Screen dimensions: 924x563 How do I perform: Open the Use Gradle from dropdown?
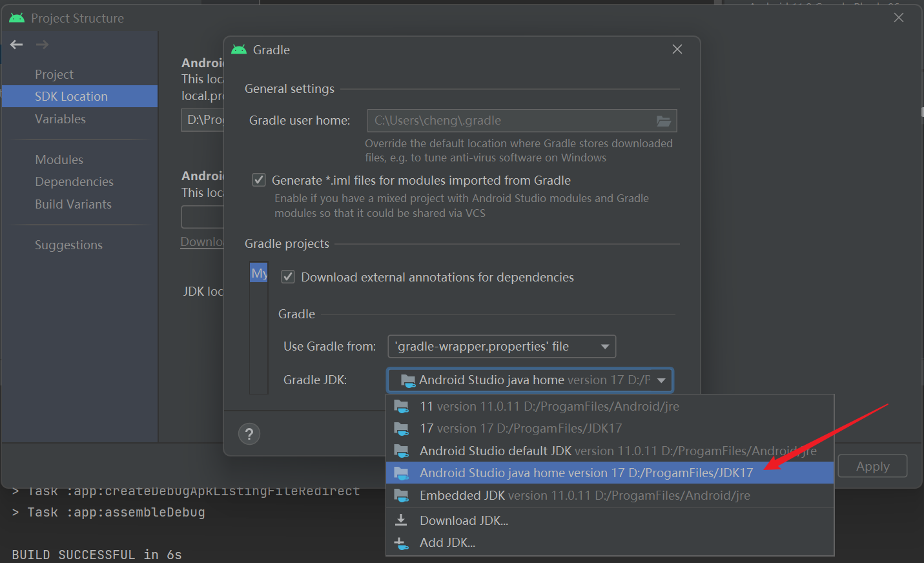(502, 347)
